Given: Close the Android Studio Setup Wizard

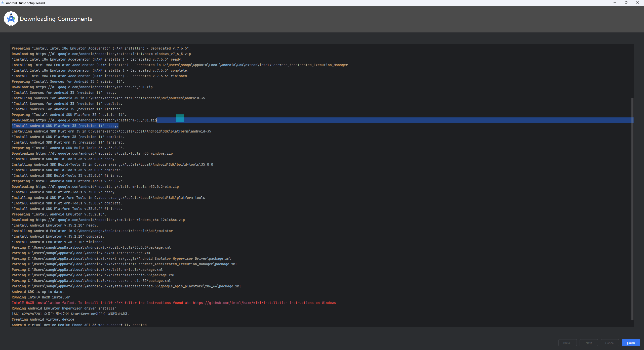Looking at the screenshot, I should pos(637,3).
